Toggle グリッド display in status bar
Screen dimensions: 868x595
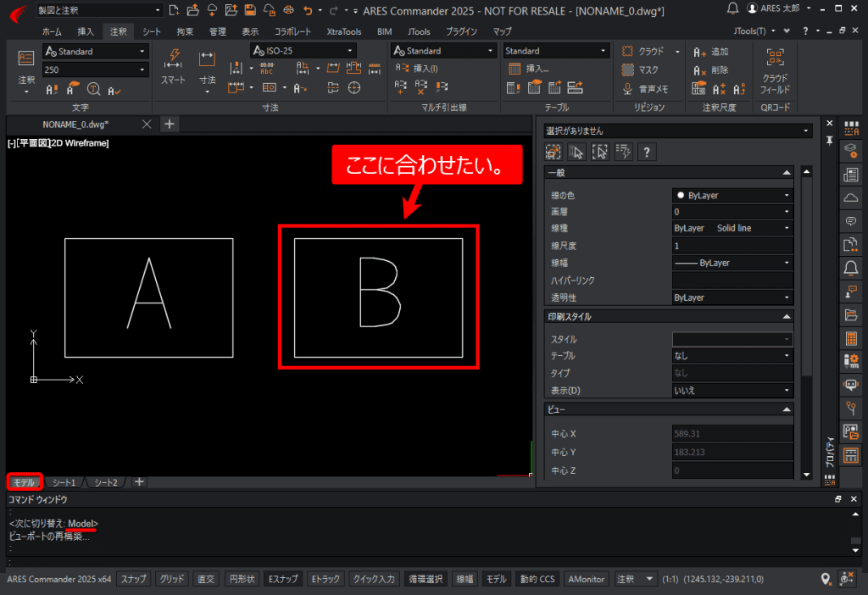coord(172,579)
